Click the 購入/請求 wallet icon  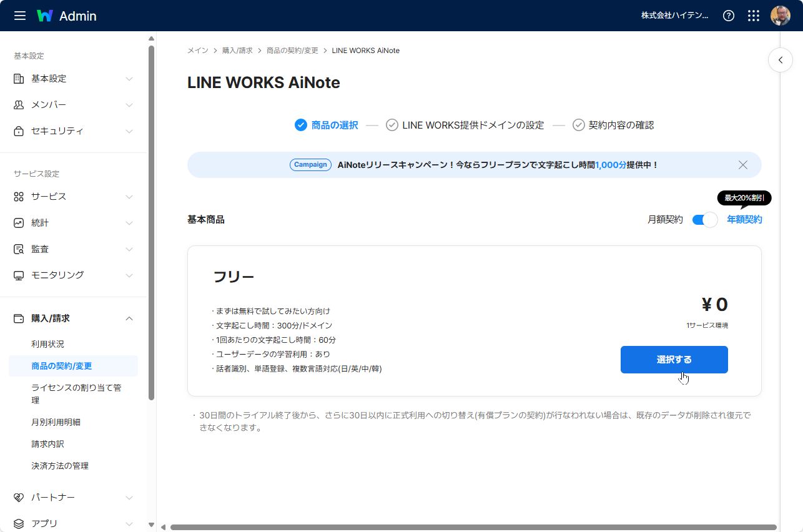click(x=19, y=318)
